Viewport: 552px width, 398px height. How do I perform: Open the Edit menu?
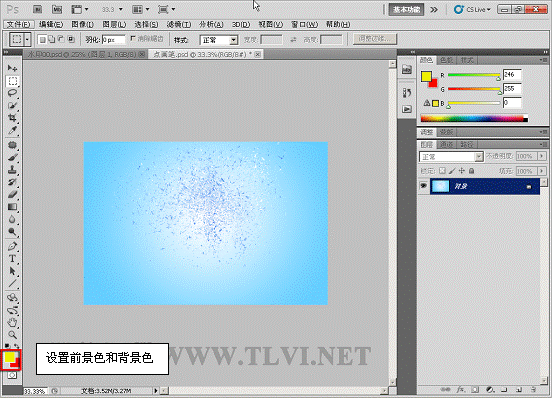(x=51, y=24)
